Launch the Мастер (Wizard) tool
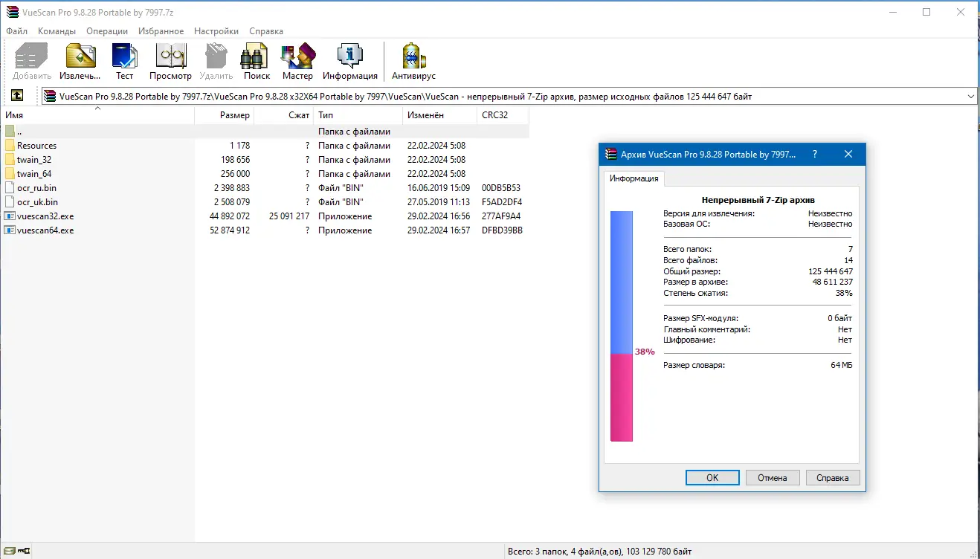The image size is (980, 559). click(x=297, y=59)
